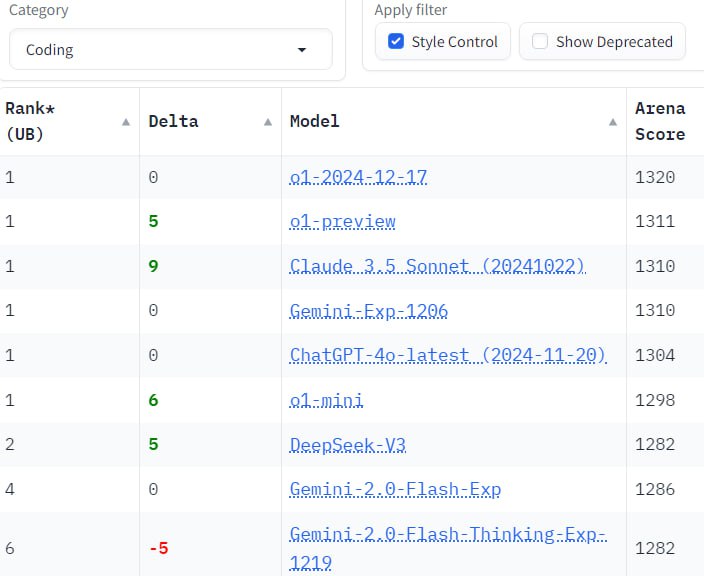Open the o1-mini model link
The image size is (704, 576).
click(x=326, y=400)
